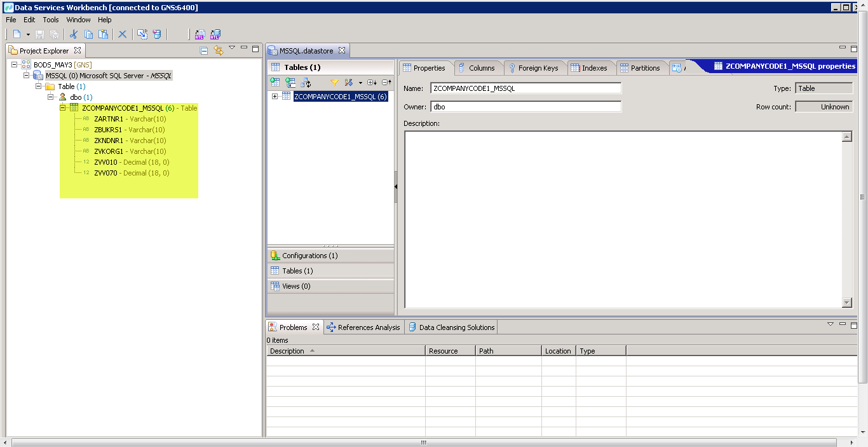Open the Tools menu
Viewport: 868px width, 447px height.
click(x=50, y=20)
